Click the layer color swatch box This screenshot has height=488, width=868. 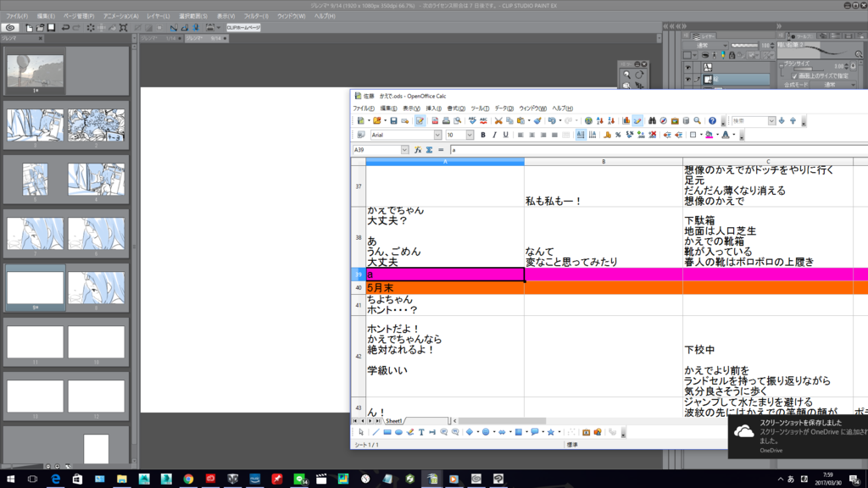[687, 55]
